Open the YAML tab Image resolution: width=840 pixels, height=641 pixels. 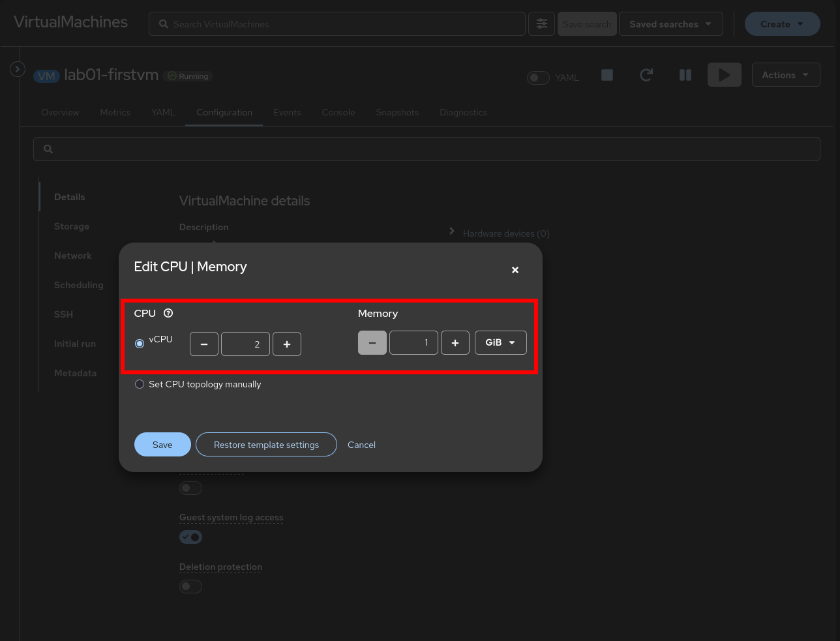163,112
